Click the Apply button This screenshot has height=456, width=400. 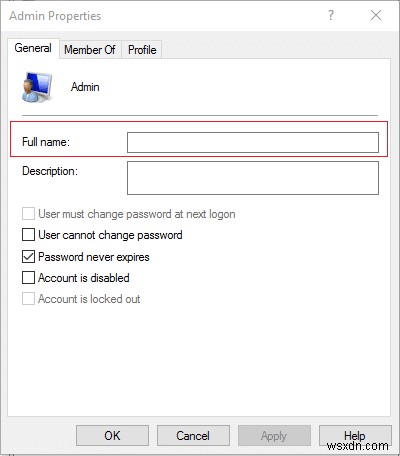(274, 436)
